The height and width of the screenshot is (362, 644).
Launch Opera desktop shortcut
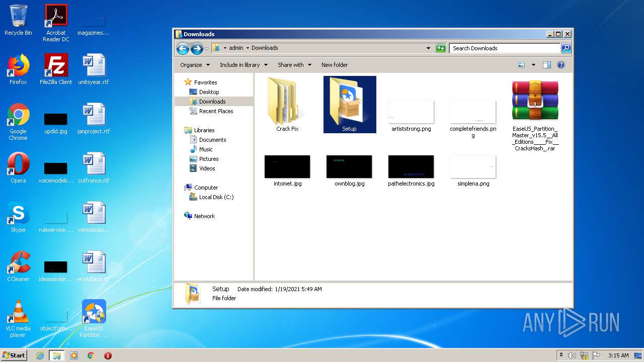point(18,168)
